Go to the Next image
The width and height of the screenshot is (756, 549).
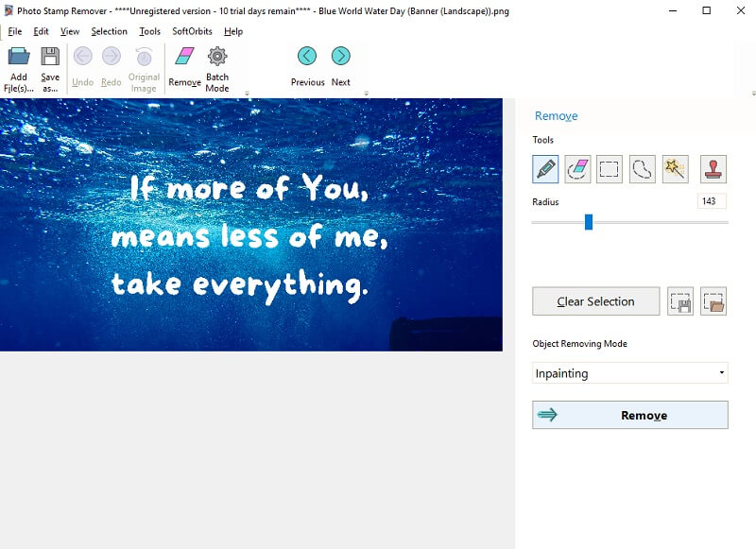340,66
